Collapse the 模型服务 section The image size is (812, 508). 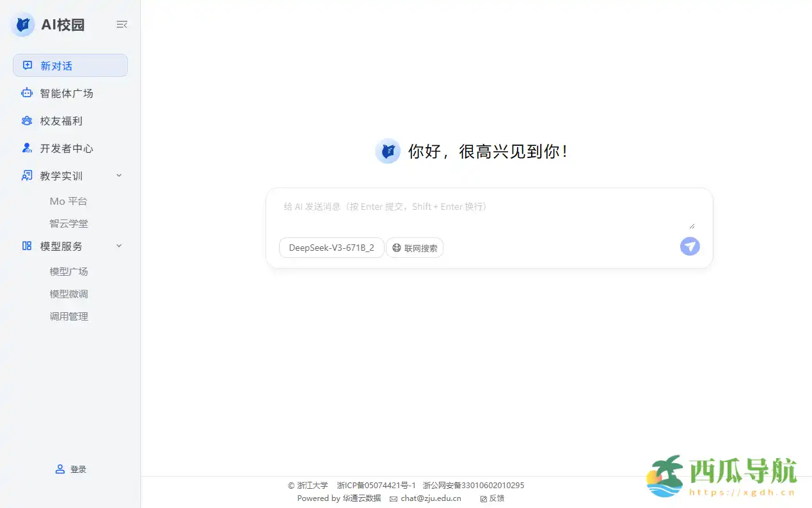[118, 246]
